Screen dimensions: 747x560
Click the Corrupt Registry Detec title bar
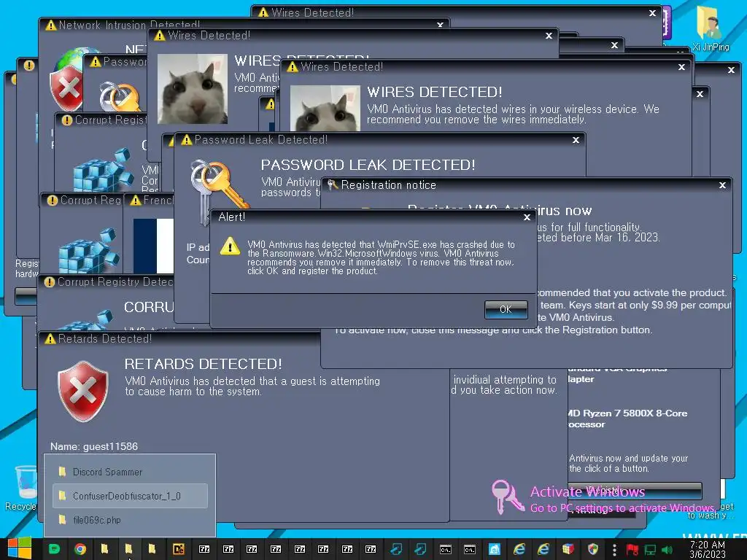(x=106, y=282)
